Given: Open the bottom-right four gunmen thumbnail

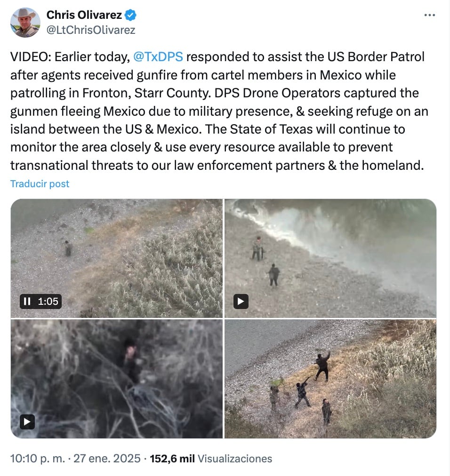Looking at the screenshot, I should 330,379.
